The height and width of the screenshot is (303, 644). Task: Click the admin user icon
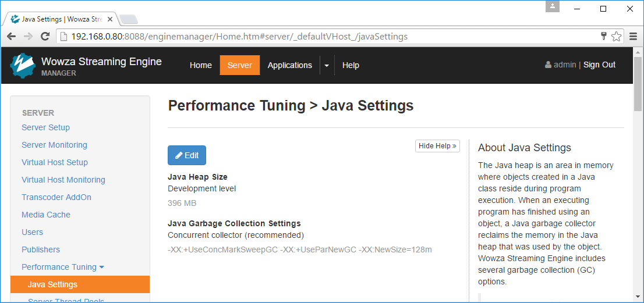[x=548, y=65]
